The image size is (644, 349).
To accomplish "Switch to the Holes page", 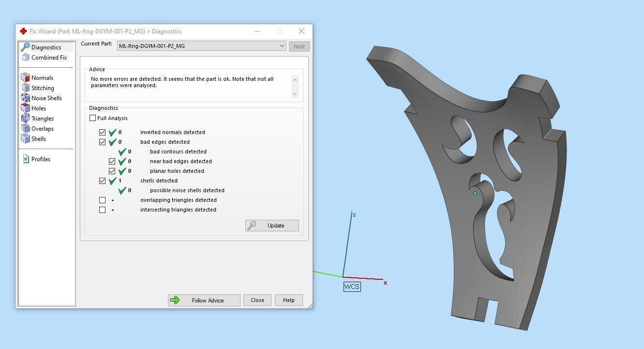I will tap(39, 108).
